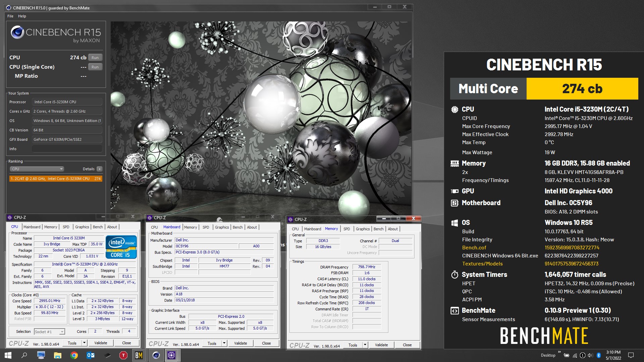Image resolution: width=644 pixels, height=362 pixels.
Task: Open the Windows Start menu
Action: tap(8, 355)
